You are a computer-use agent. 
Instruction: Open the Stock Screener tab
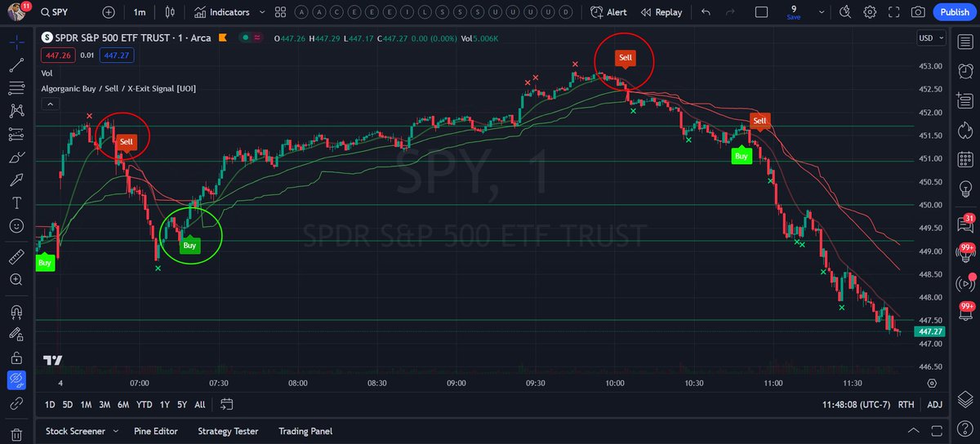click(77, 431)
